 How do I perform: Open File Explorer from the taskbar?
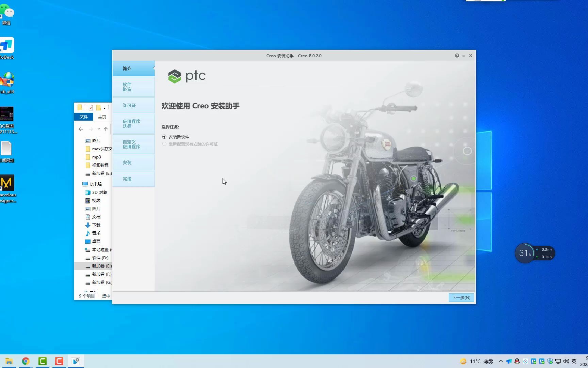click(x=9, y=361)
